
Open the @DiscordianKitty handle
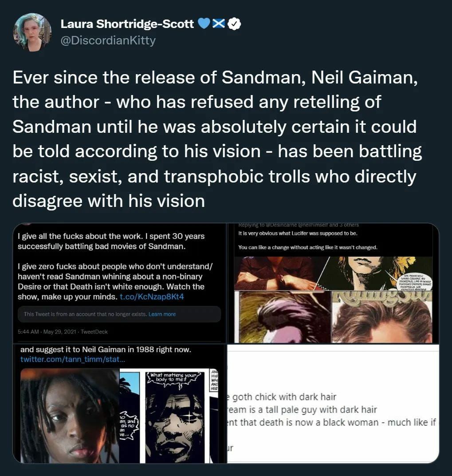[x=108, y=40]
